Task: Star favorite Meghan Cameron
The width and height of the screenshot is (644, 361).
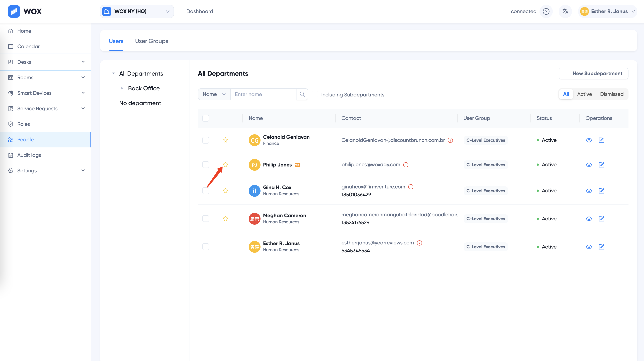Action: point(225,219)
